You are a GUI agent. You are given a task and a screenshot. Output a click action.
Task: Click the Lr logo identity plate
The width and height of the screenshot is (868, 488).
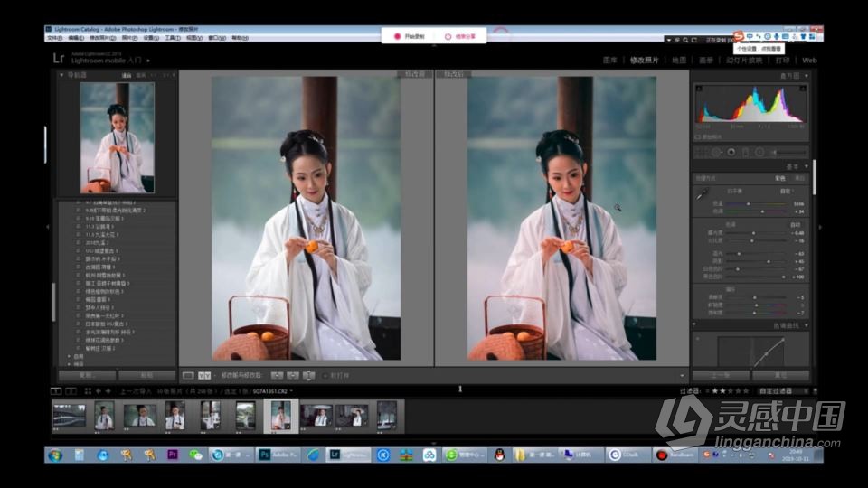pos(59,58)
